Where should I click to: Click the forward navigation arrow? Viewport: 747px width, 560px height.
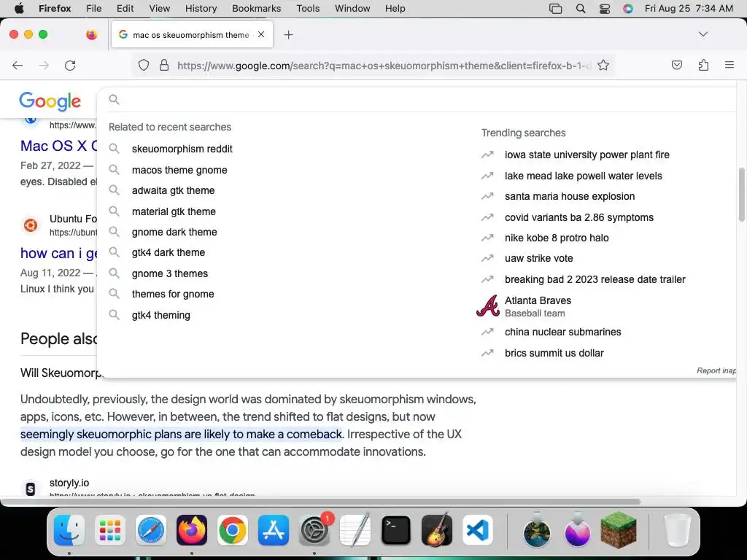point(43,65)
